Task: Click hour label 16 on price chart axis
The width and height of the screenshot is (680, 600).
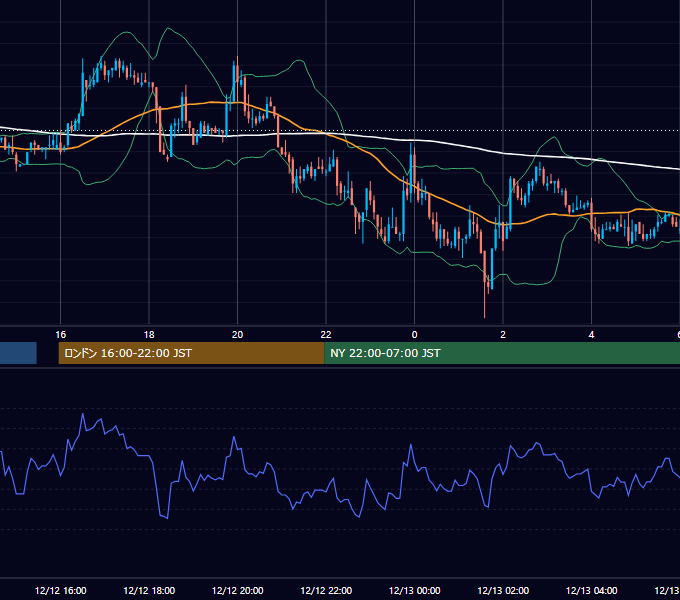Action: [x=61, y=335]
